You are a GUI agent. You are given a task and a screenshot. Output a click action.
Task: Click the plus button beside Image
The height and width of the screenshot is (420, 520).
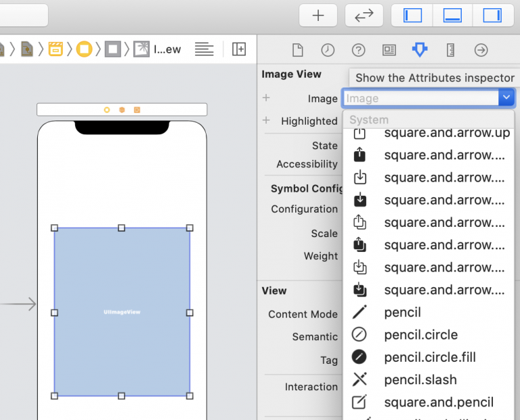[266, 98]
